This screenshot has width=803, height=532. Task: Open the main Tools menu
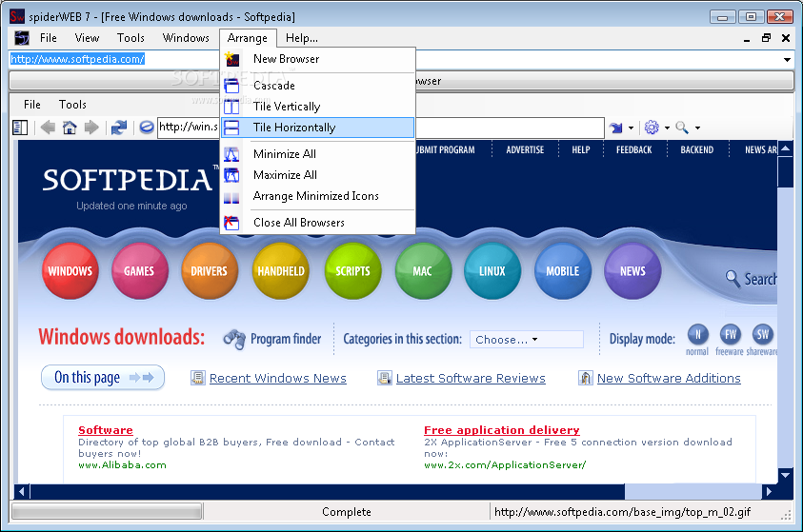130,38
